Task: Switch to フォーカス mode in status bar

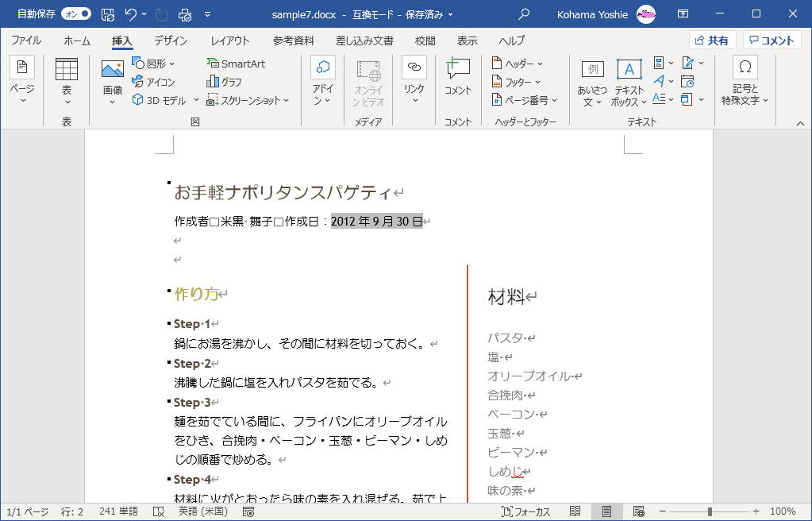Action: pos(526,511)
